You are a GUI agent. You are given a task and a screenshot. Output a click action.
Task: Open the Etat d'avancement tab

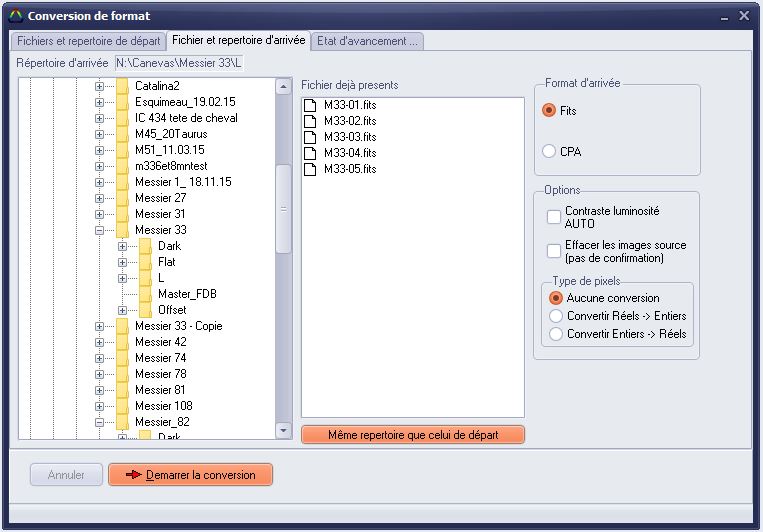point(367,41)
